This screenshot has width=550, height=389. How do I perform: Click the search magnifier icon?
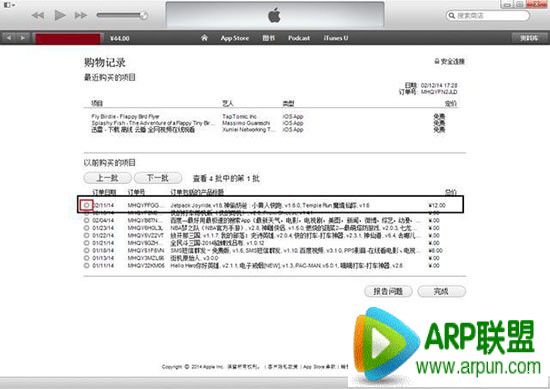(x=452, y=15)
